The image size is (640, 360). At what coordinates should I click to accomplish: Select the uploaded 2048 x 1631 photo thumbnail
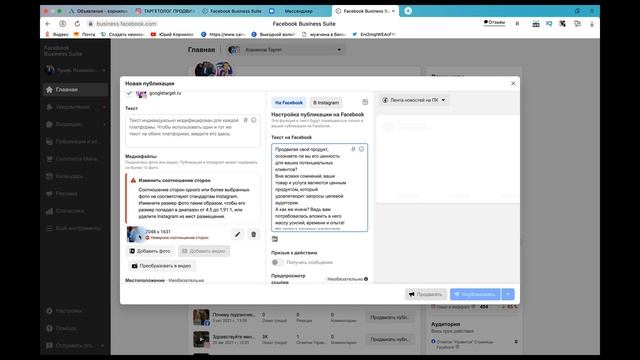pos(135,234)
